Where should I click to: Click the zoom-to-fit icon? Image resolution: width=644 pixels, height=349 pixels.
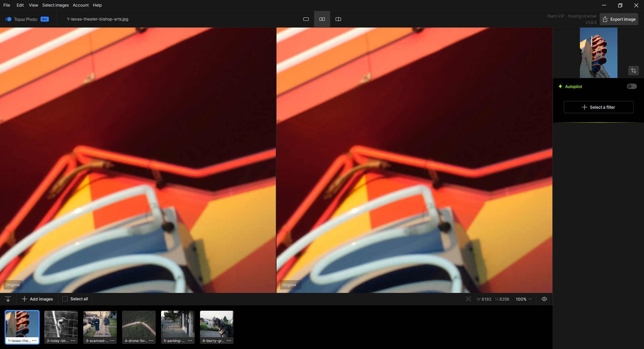(x=468, y=299)
